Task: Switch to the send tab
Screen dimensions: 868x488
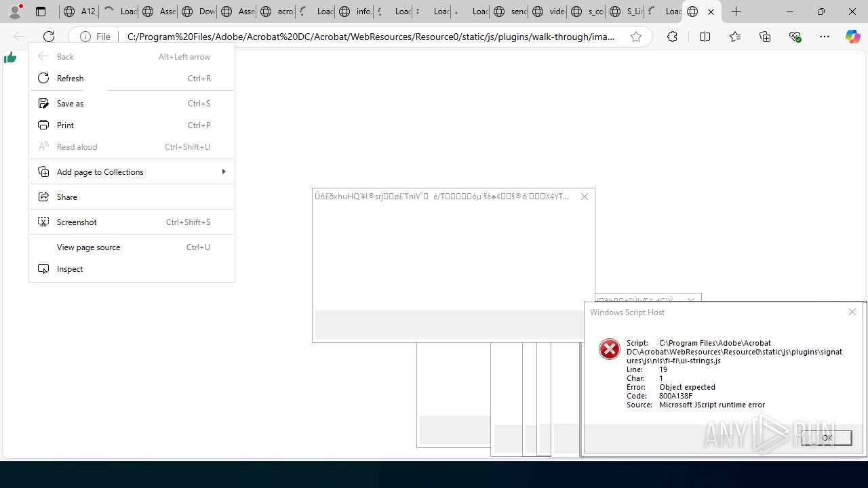Action: point(509,12)
